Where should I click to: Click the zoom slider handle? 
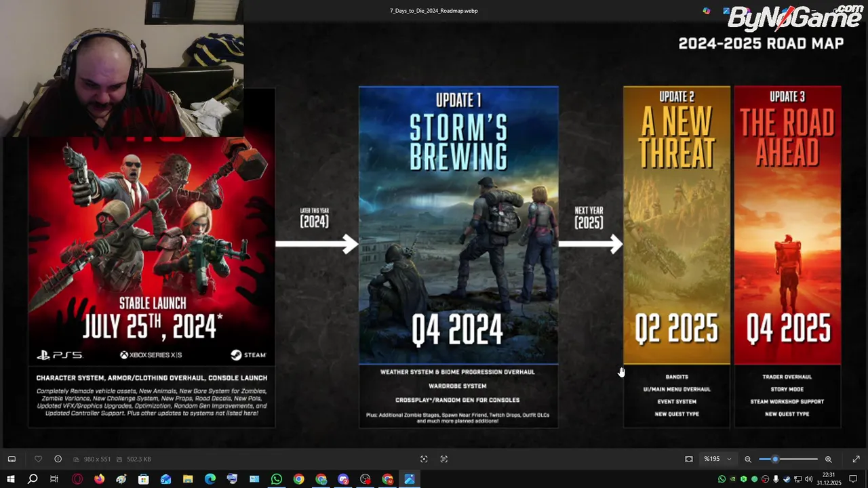click(x=775, y=459)
